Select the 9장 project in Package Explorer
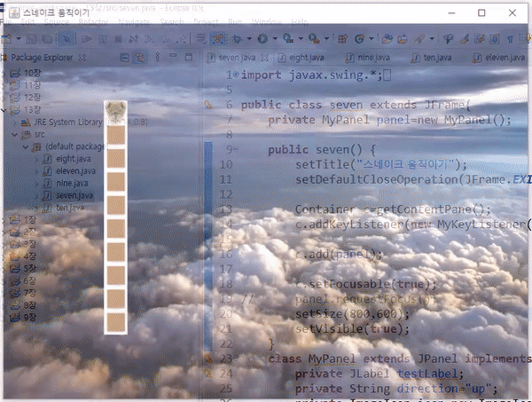Screen dimensions: 532x402 pyautogui.click(x=30, y=318)
